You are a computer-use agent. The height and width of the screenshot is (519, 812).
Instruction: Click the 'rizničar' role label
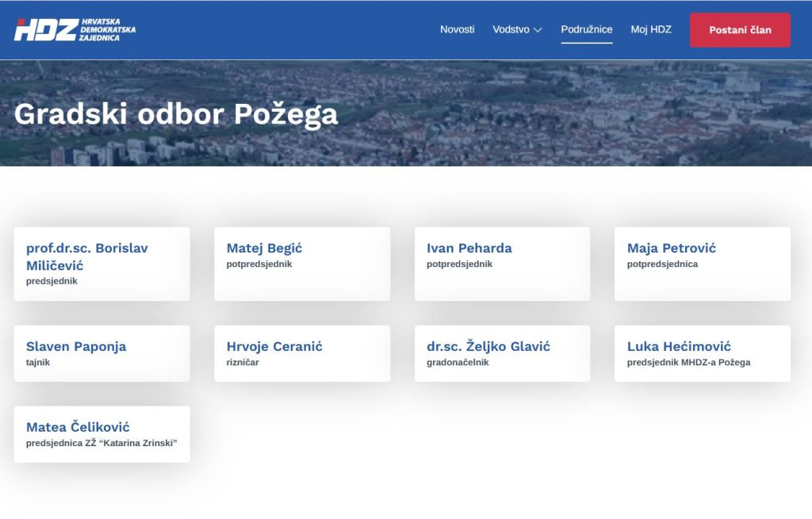(243, 362)
